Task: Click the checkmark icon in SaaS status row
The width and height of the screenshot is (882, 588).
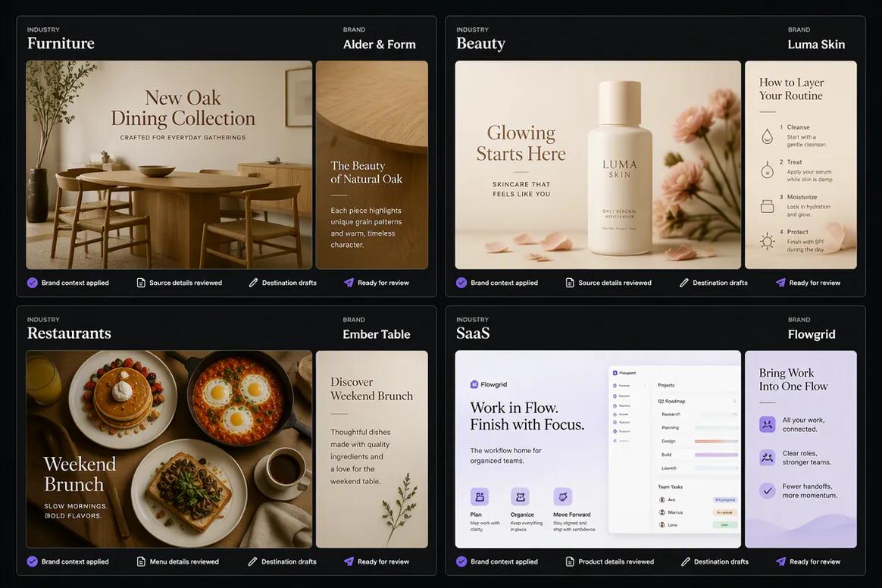Action: [461, 561]
